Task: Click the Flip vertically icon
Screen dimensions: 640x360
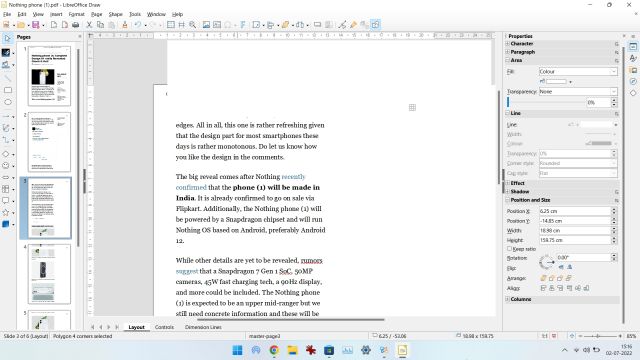Action: pos(561,267)
